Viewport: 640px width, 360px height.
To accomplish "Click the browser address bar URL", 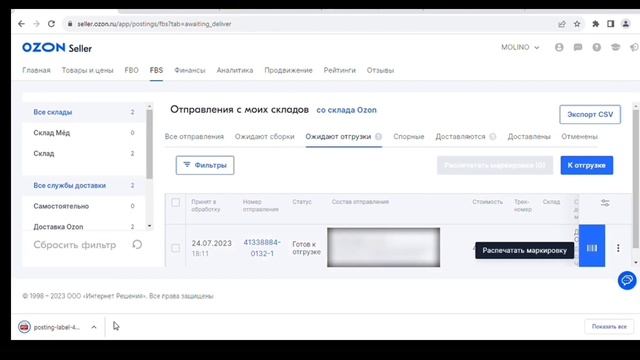I will click(154, 24).
